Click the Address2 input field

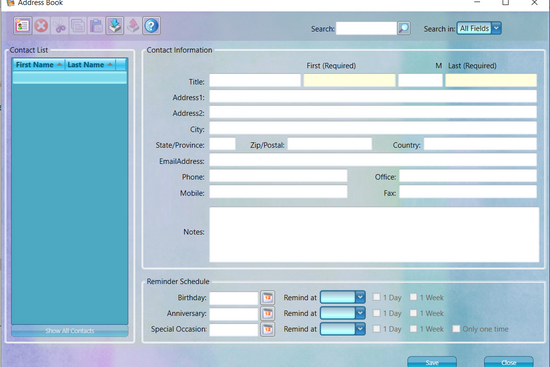[373, 112]
